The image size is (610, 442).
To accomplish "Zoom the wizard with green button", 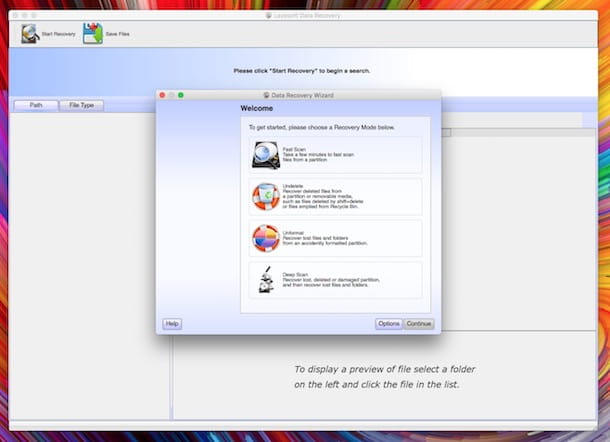I will pos(181,95).
